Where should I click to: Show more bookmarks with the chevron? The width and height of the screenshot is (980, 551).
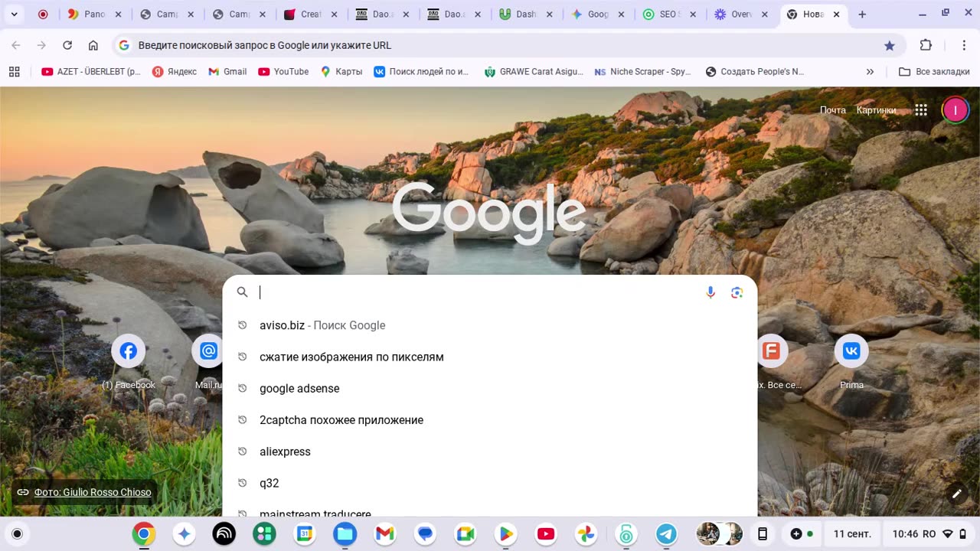pos(870,72)
